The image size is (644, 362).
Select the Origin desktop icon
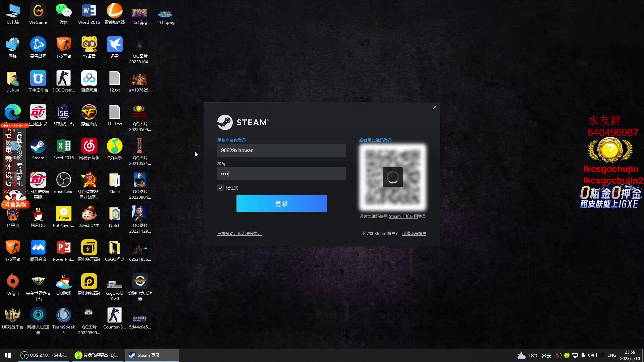(x=13, y=285)
